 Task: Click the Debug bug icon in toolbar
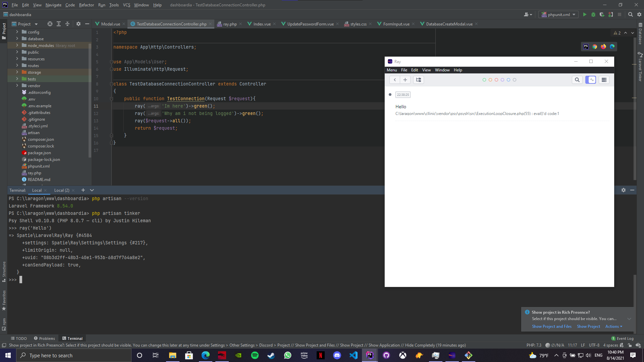593,14
